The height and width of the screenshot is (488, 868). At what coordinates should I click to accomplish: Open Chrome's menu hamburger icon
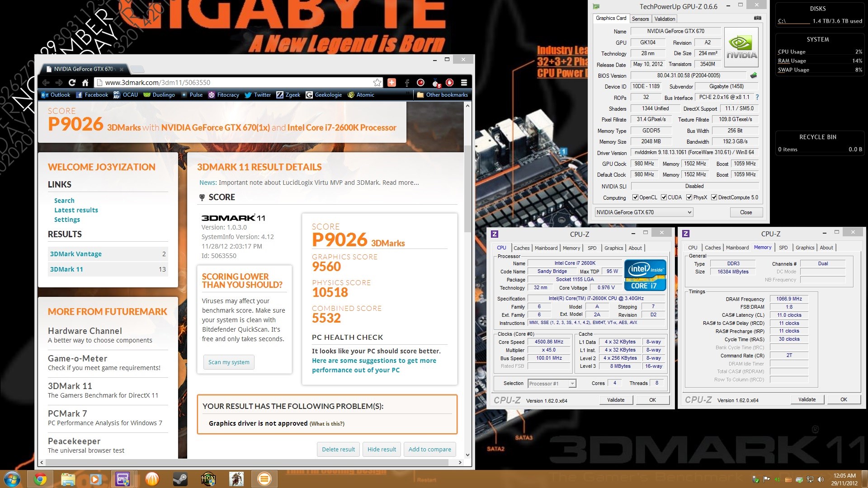tap(464, 83)
